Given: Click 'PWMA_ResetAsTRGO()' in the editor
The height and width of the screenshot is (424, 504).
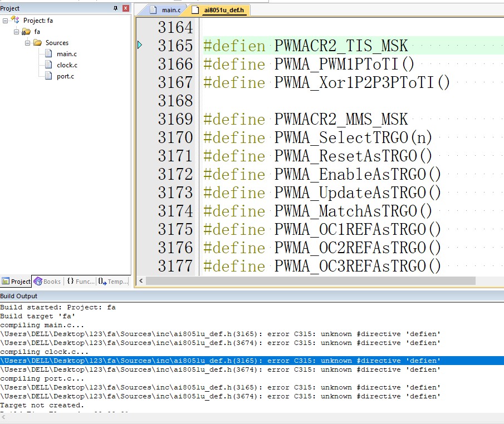Looking at the screenshot, I should (353, 155).
